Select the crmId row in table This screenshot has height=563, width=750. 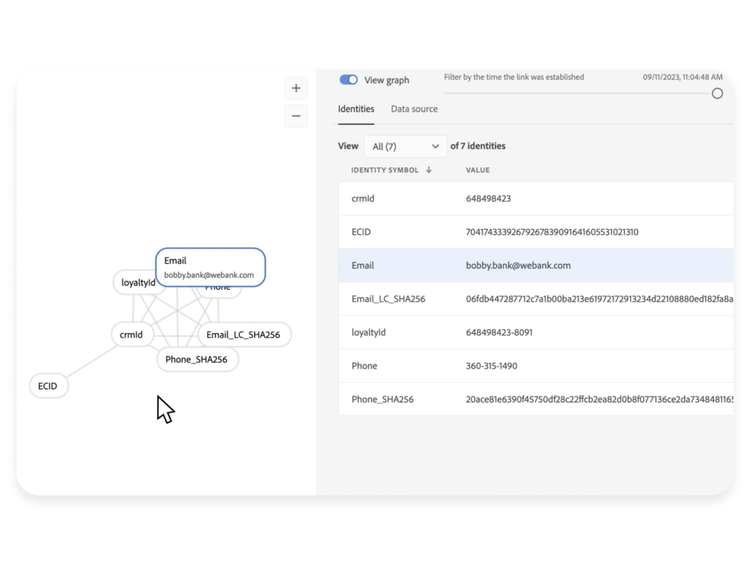tap(535, 199)
